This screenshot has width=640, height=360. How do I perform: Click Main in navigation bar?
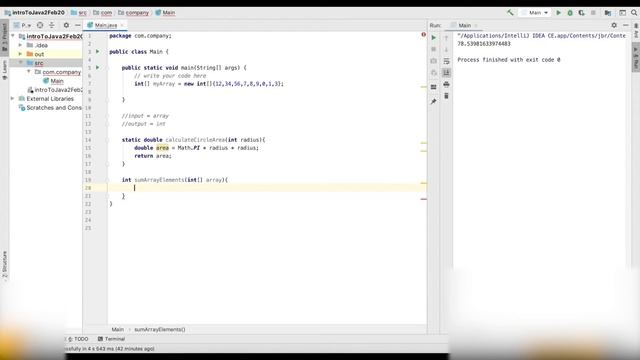click(165, 13)
